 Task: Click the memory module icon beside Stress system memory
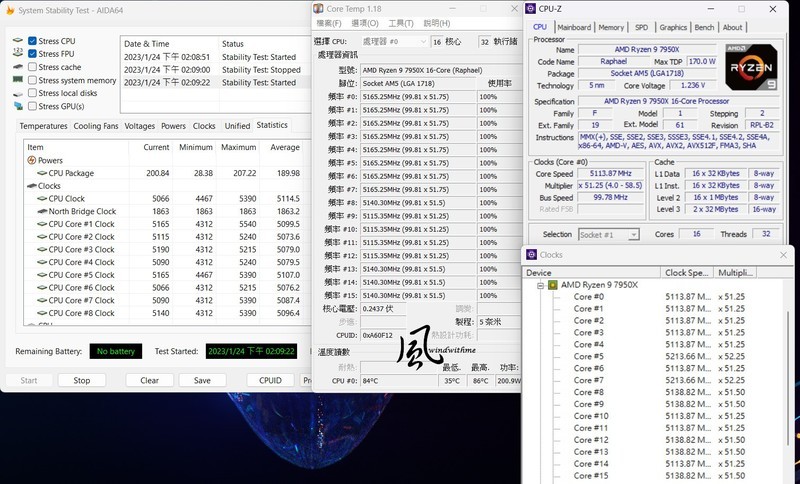tap(18, 80)
